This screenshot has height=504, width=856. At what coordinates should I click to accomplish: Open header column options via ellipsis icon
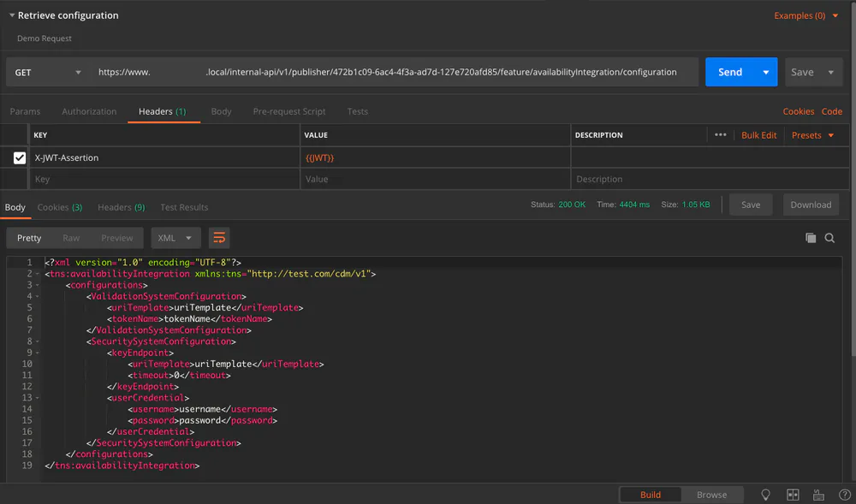coord(720,134)
